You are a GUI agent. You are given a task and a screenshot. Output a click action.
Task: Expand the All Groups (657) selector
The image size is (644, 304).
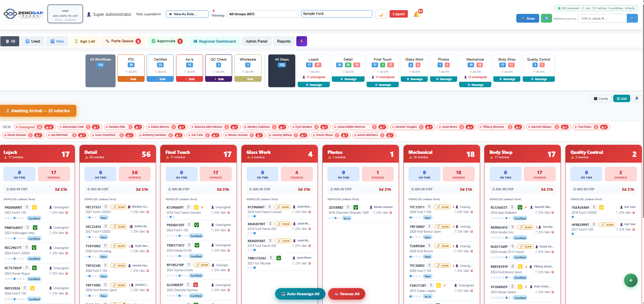(x=263, y=14)
